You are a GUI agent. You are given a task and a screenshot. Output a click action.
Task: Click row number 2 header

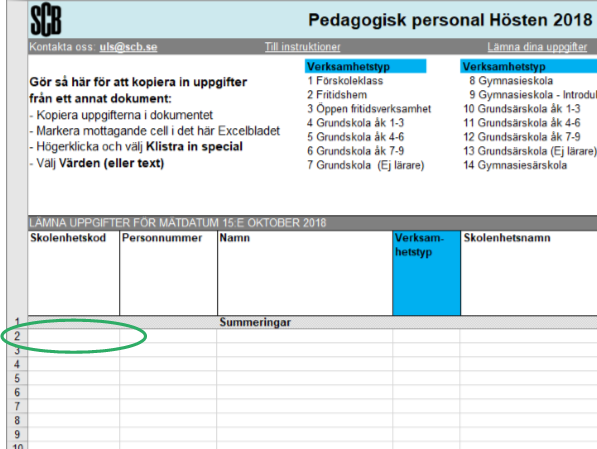(x=17, y=336)
